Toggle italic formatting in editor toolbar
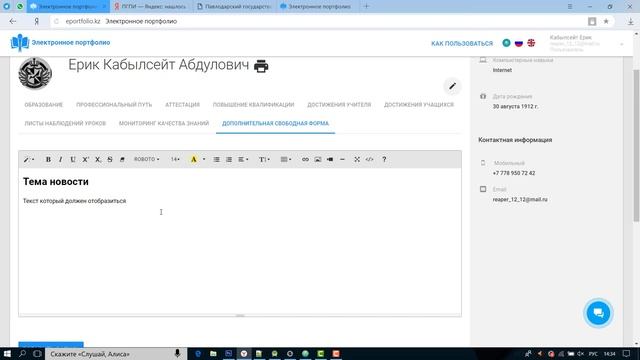 (60, 160)
